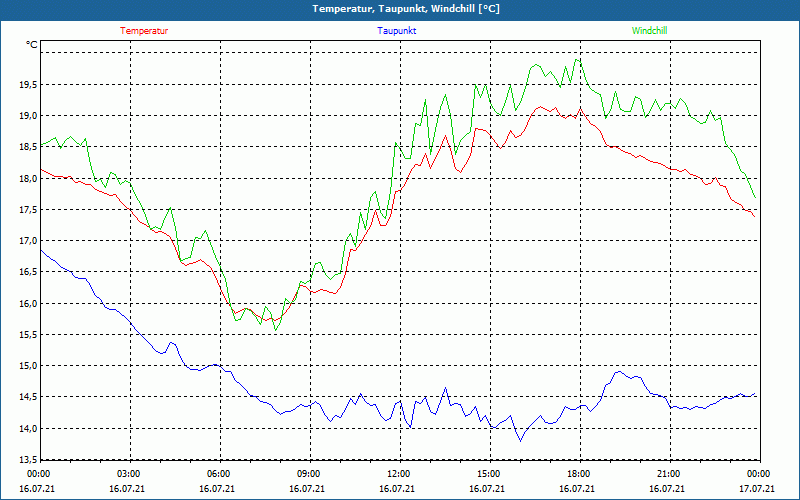Viewport: 800px width, 500px height.
Task: Choose the 12:00 time label
Action: pyautogui.click(x=398, y=474)
